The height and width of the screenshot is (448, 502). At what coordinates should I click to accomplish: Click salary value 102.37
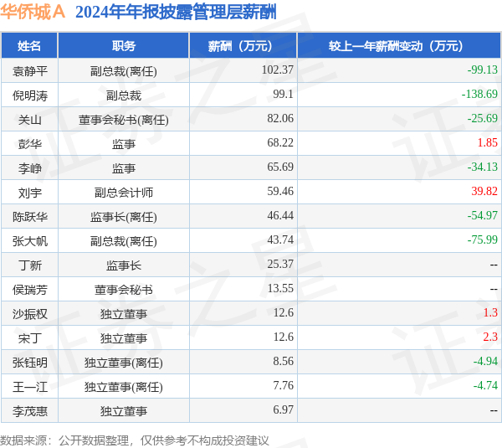point(277,70)
